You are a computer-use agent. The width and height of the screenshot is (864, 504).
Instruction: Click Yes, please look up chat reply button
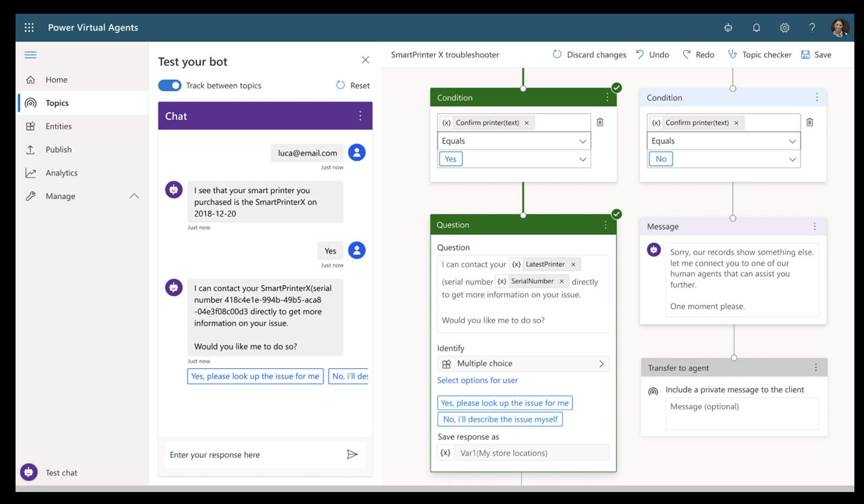coord(255,376)
